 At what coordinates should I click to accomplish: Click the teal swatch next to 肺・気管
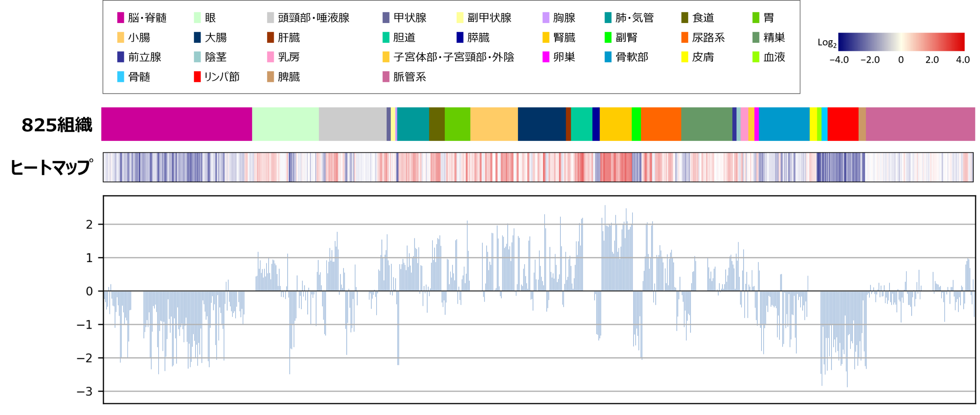pos(608,18)
